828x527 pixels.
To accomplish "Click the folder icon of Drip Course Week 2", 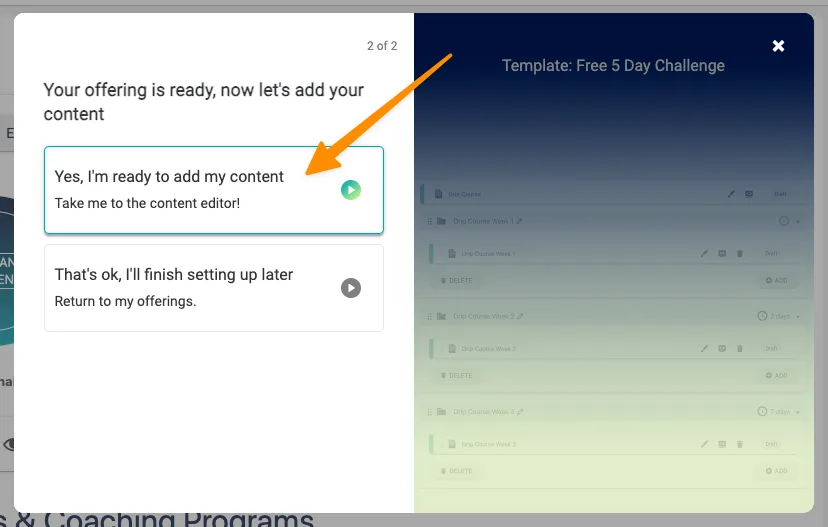I will [x=441, y=316].
